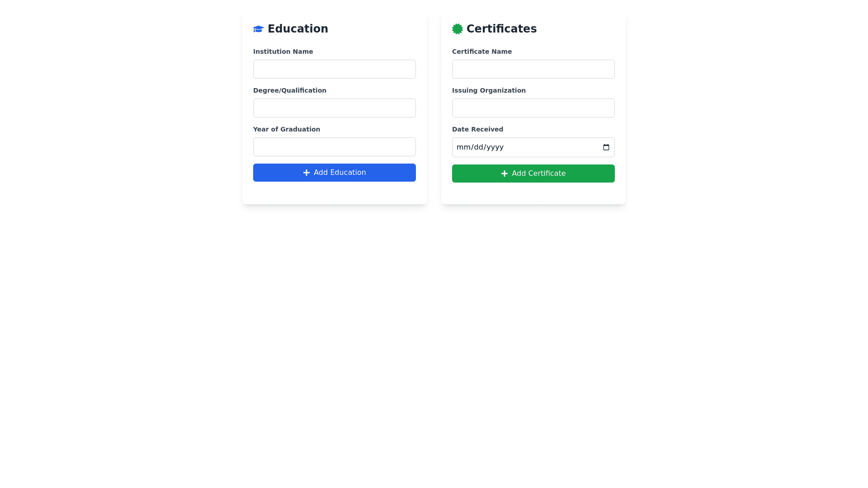
Task: Click the Date Received label
Action: (477, 129)
